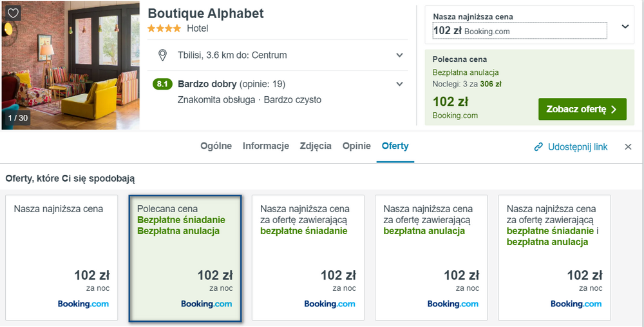Click the 8.1 rating badge
Screen dimensions: 644x327
tap(162, 84)
